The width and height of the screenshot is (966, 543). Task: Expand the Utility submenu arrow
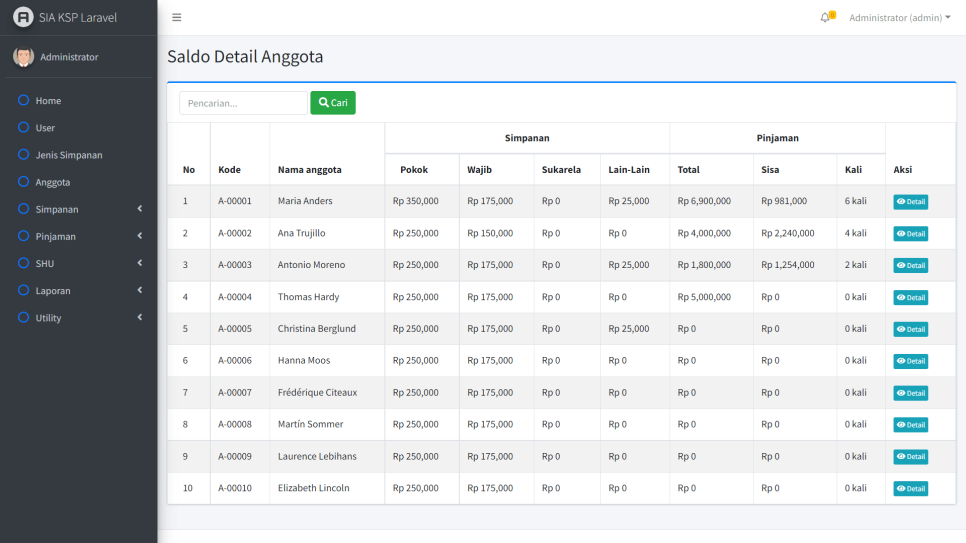click(x=140, y=317)
